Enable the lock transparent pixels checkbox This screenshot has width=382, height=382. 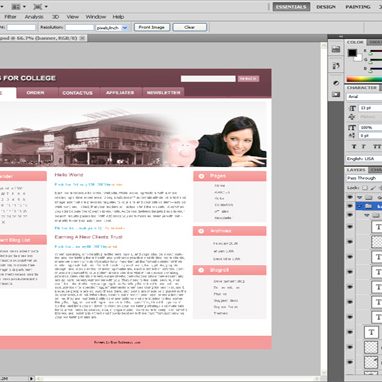click(365, 188)
